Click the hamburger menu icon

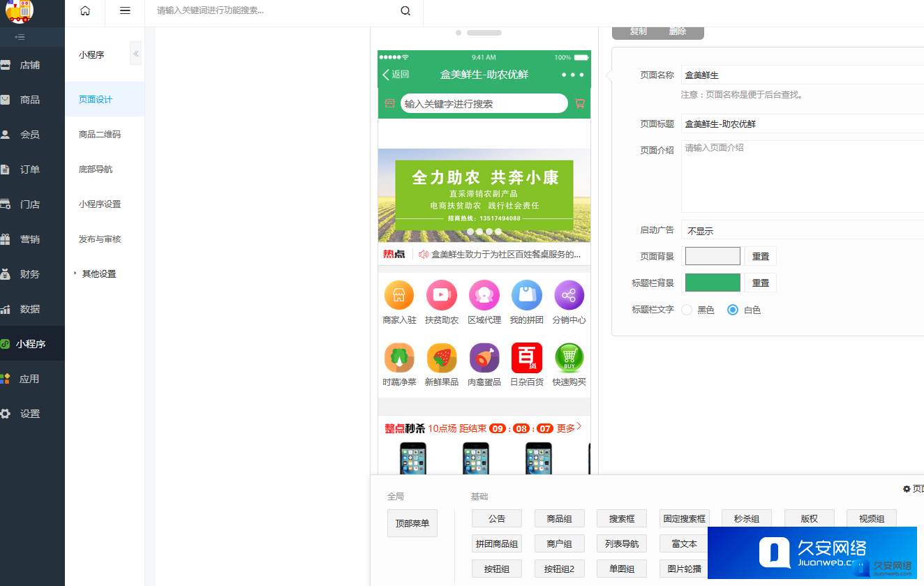[x=125, y=10]
